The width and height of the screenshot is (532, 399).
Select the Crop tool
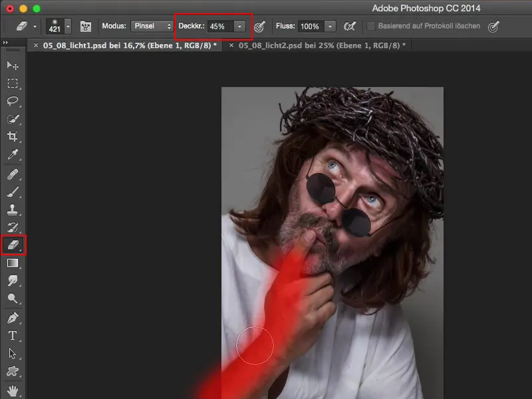click(13, 136)
